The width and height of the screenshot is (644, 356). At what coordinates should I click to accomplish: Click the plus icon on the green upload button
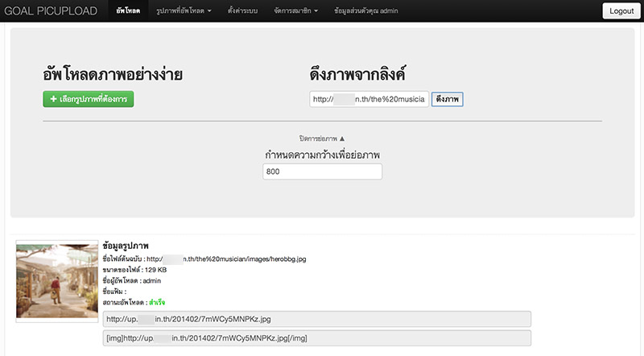point(52,99)
